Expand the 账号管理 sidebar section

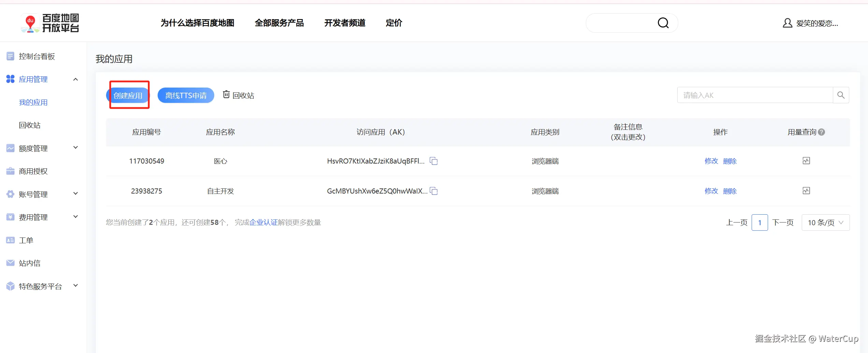point(76,194)
